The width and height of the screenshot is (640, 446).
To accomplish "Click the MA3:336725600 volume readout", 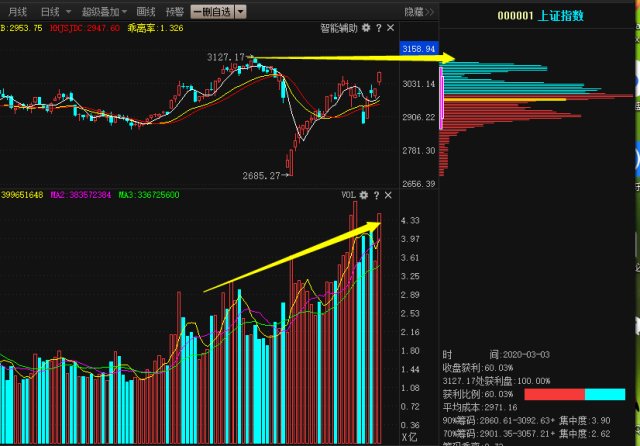I will pyautogui.click(x=149, y=195).
